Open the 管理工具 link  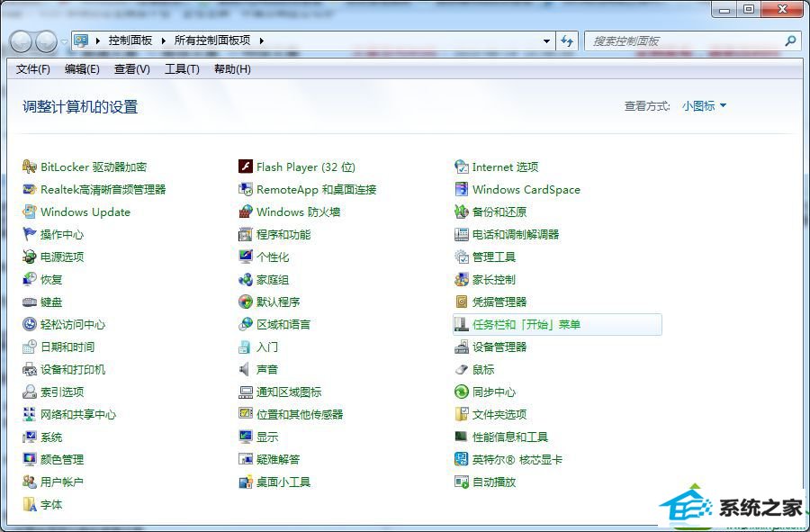(494, 257)
